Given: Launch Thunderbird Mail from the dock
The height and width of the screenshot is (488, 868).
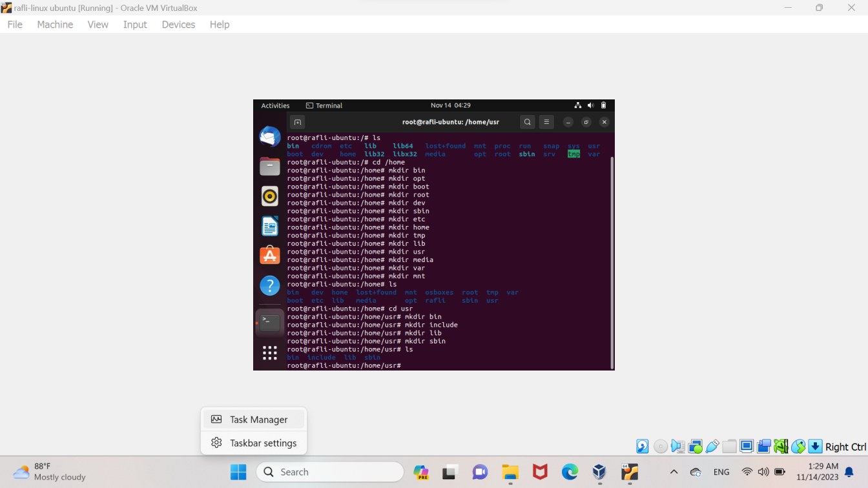Looking at the screenshot, I should point(270,137).
